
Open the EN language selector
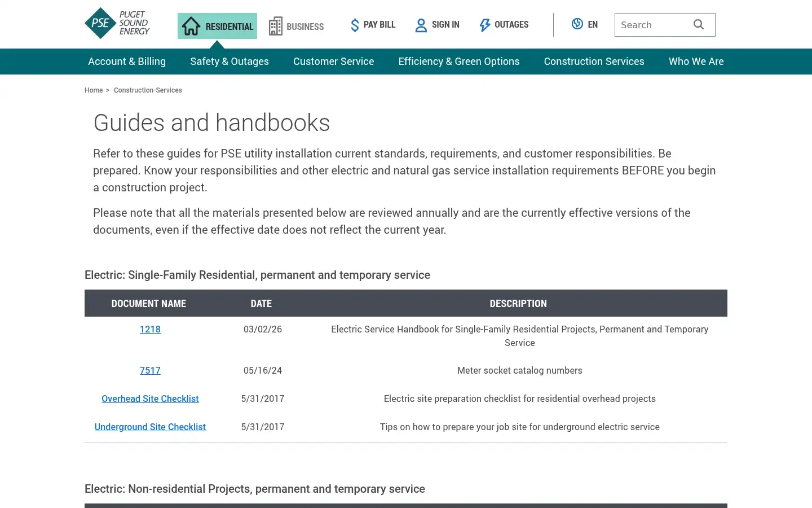(593, 25)
